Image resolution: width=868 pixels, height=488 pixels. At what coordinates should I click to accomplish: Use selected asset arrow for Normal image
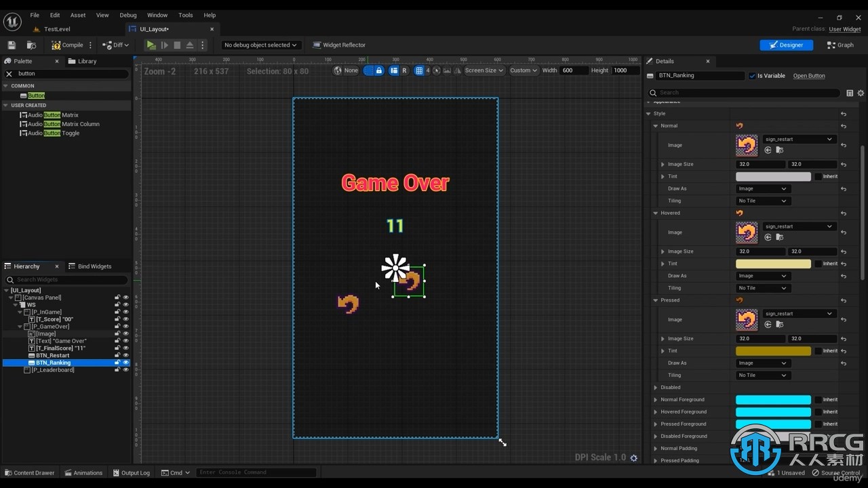[x=768, y=150]
